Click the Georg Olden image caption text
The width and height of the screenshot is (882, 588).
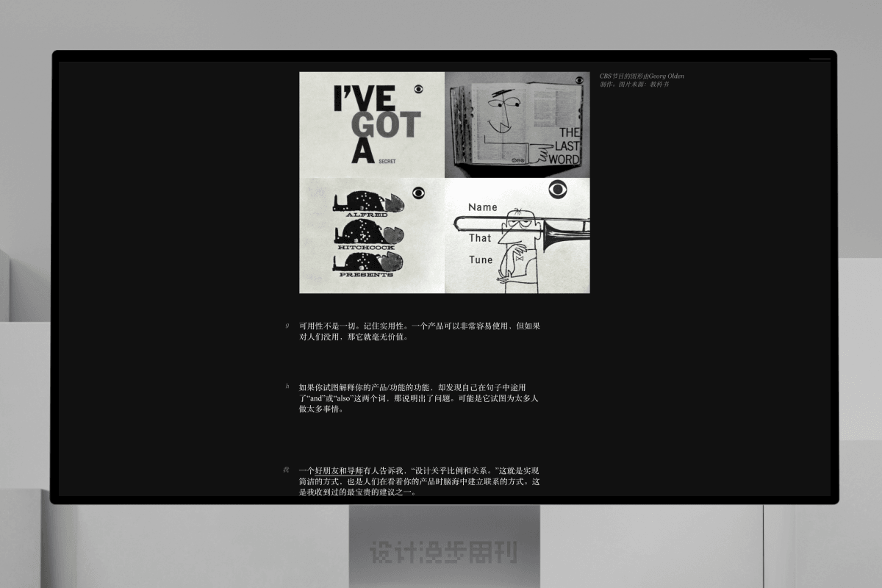point(641,80)
